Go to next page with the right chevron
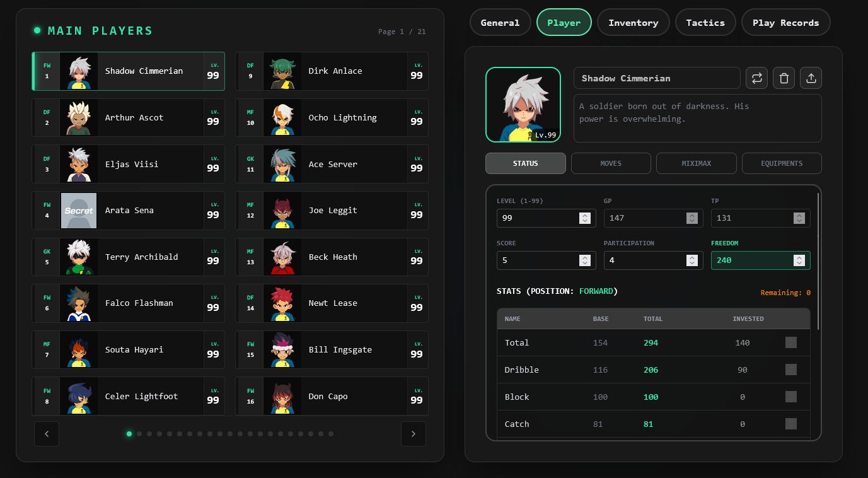 (x=413, y=434)
